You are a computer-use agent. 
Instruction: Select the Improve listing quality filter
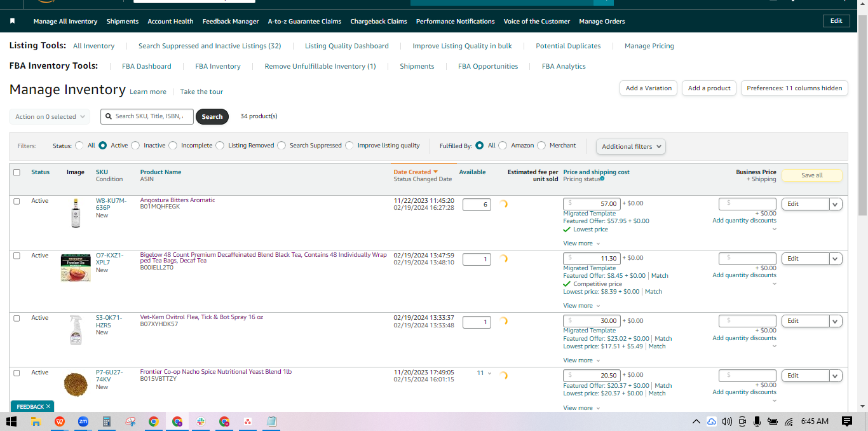click(x=349, y=146)
